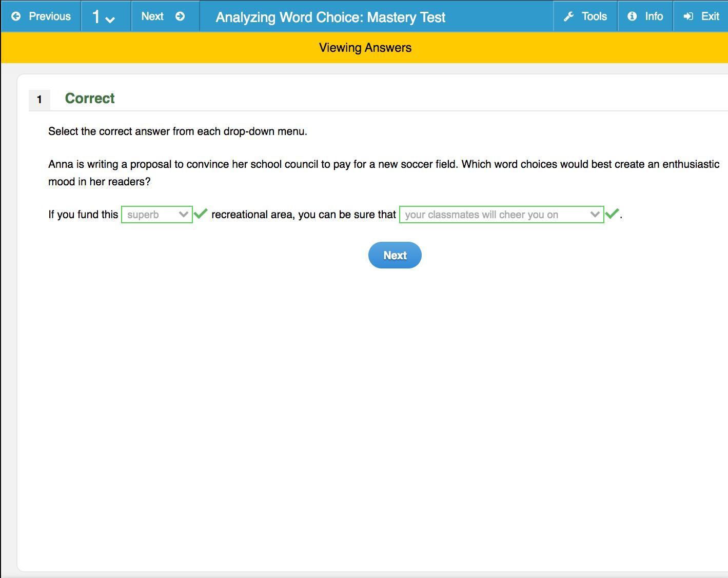The height and width of the screenshot is (578, 728).
Task: Click the Next arrow icon in header
Action: (x=180, y=16)
